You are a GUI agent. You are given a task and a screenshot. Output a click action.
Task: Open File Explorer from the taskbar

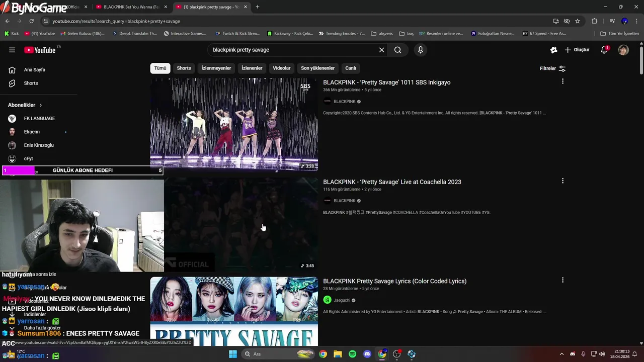pyautogui.click(x=338, y=354)
